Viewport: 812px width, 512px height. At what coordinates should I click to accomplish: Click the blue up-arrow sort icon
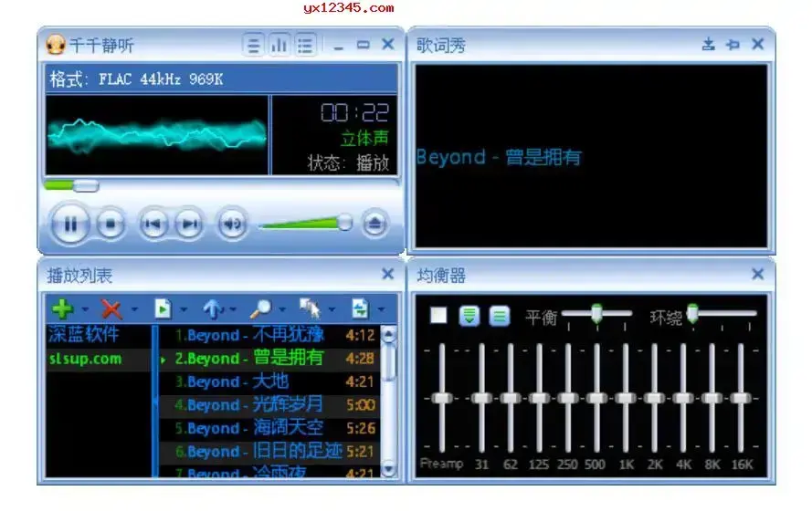click(212, 309)
